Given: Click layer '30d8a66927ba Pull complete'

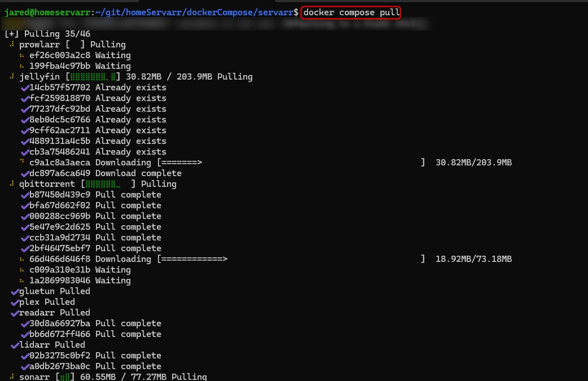Looking at the screenshot, I should 95,323.
